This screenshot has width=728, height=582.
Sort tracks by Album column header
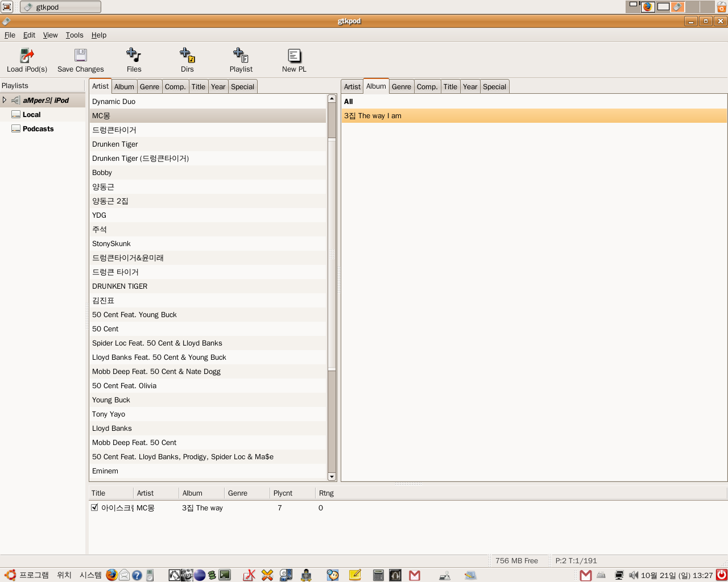202,493
